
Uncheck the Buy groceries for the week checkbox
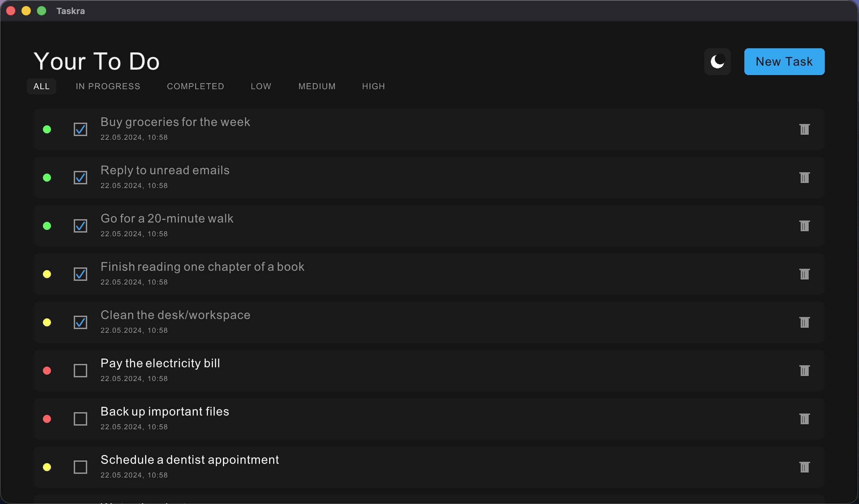pos(80,129)
